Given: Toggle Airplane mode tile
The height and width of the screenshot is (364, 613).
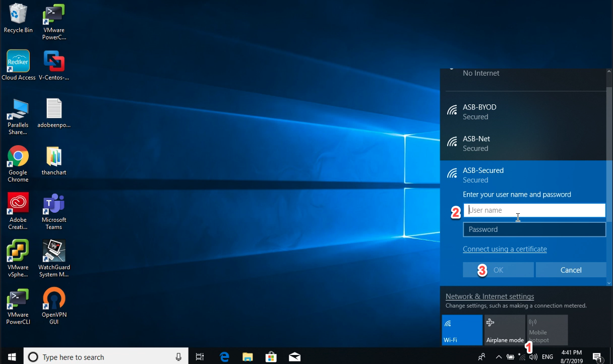Looking at the screenshot, I should (505, 330).
